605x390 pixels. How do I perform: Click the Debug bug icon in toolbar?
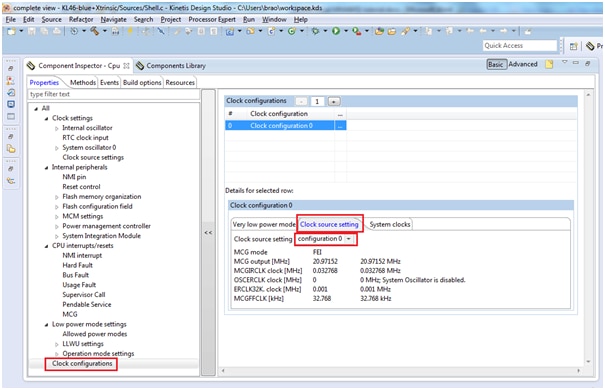pyautogui.click(x=315, y=31)
